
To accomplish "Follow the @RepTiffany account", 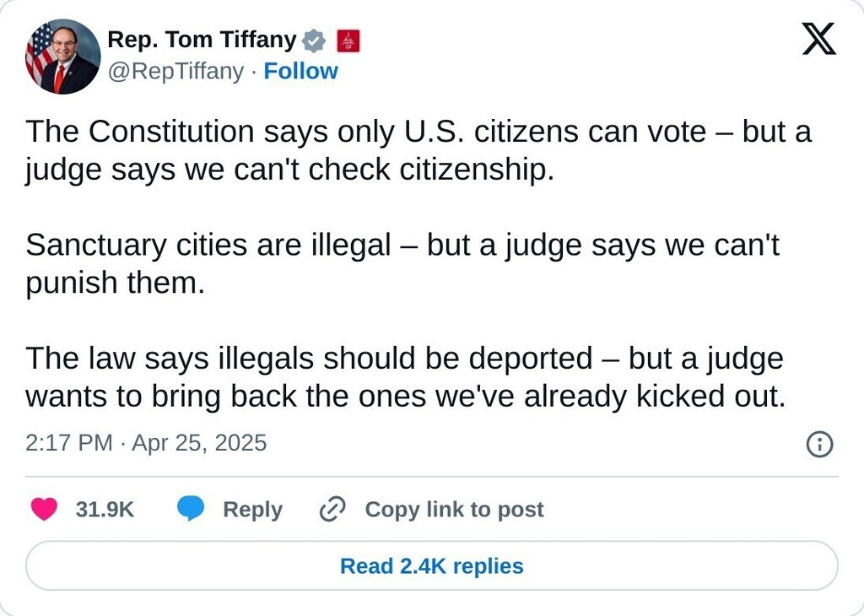I will tap(300, 72).
